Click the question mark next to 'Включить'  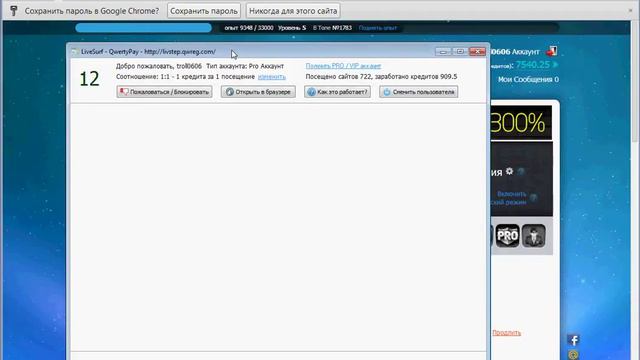click(533, 198)
